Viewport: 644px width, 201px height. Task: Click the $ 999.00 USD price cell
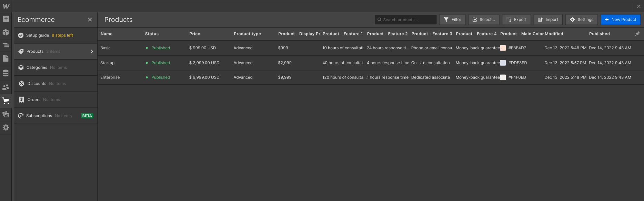[x=202, y=48]
